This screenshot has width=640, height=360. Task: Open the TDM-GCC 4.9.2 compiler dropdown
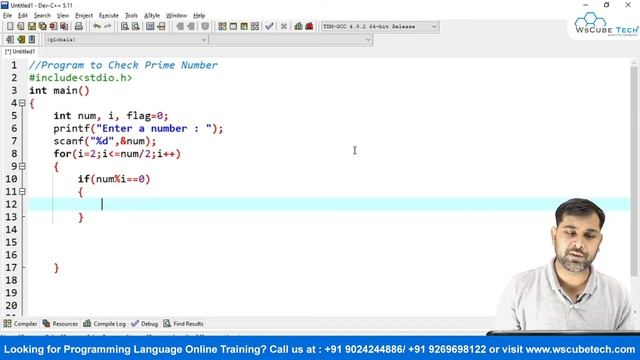(380, 27)
